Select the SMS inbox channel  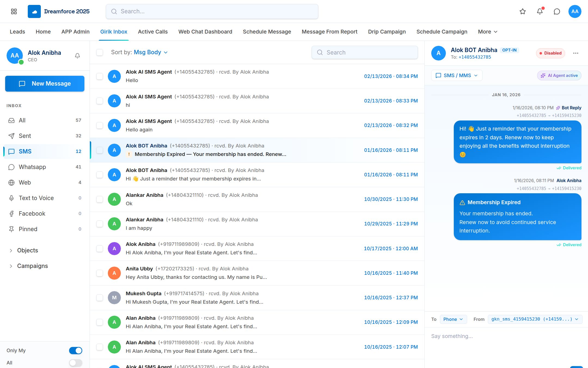(x=45, y=151)
